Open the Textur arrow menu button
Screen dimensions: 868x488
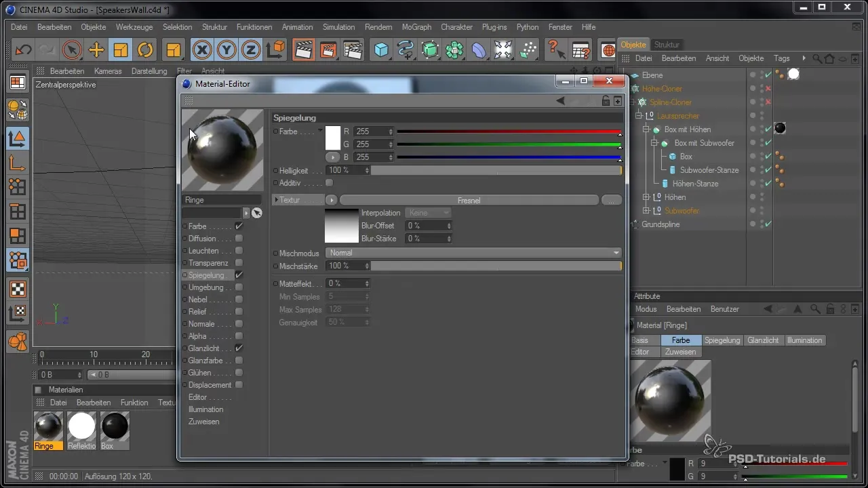click(x=331, y=200)
